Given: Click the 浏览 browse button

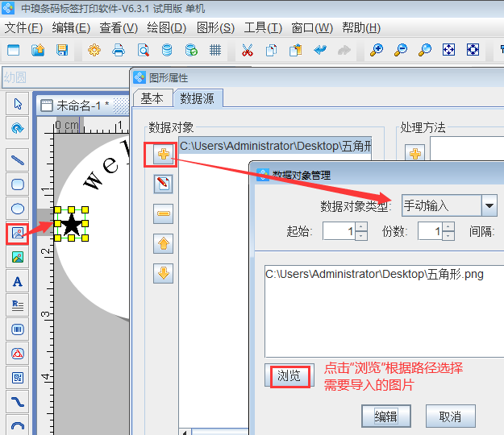Looking at the screenshot, I should (289, 375).
